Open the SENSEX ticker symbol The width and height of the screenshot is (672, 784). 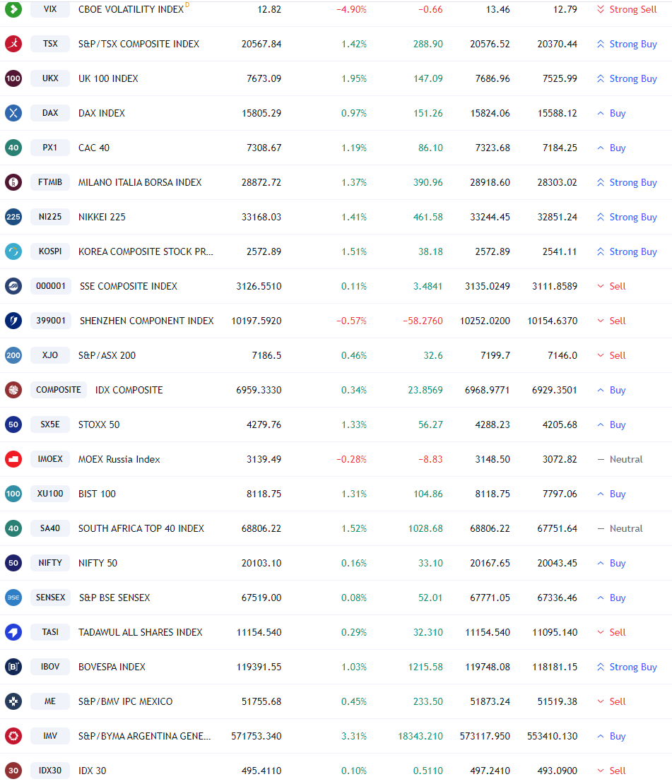51,598
